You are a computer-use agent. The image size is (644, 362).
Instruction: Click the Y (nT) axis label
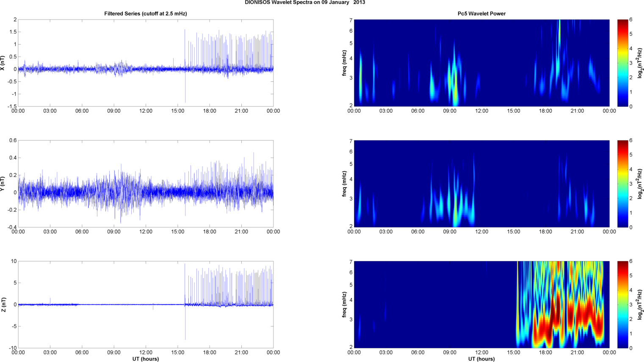3,184
